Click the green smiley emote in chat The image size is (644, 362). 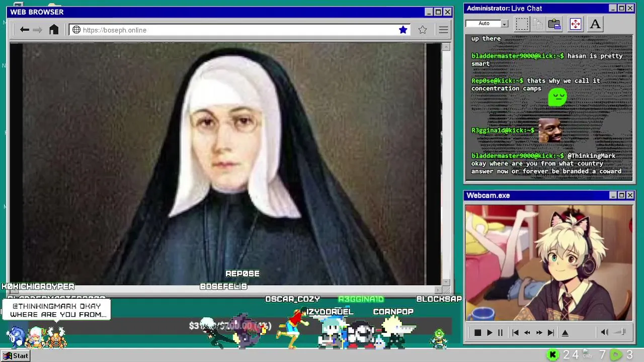tap(557, 97)
